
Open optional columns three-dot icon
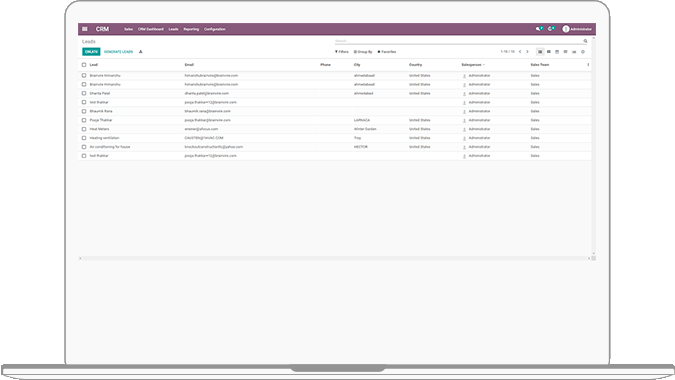point(588,65)
